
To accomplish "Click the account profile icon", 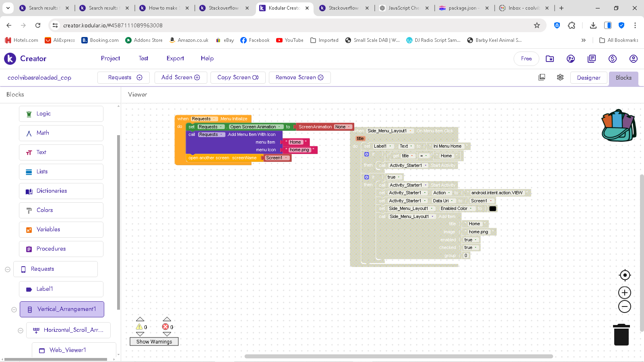I will coord(633,59).
